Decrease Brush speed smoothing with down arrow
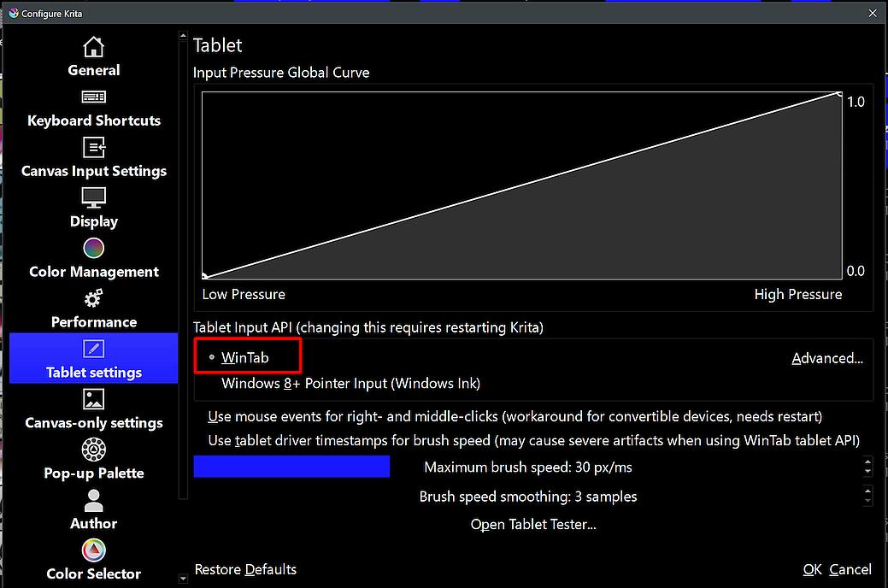The image size is (888, 588). coord(867,502)
